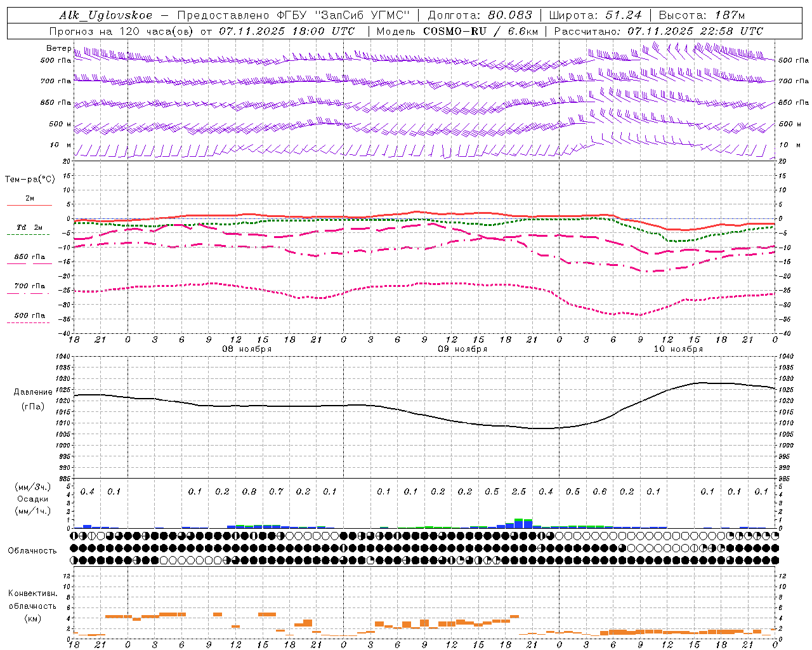Image resolution: width=812 pixels, height=650 pixels.
Task: Select the provider text ФГБУ "ЗапСиб УГМС"
Action: [x=343, y=15]
